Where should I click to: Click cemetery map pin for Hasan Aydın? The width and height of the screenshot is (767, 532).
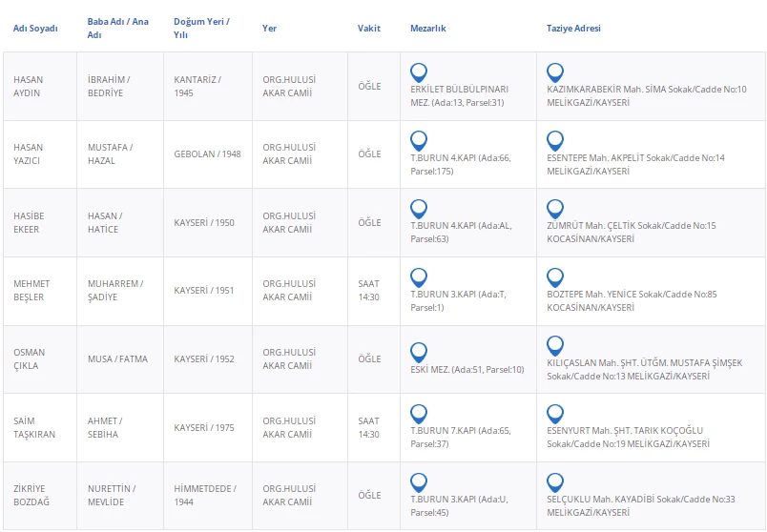(x=418, y=72)
